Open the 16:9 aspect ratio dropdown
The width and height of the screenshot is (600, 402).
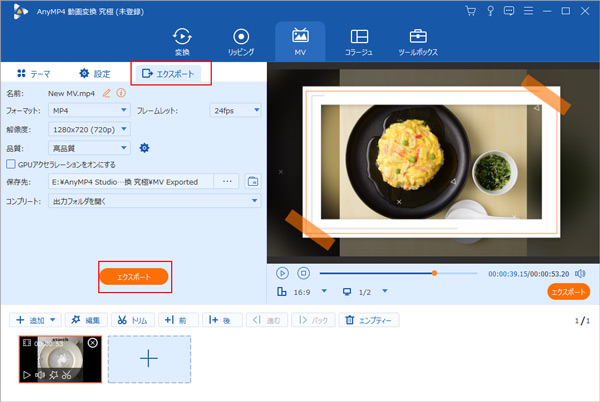324,291
